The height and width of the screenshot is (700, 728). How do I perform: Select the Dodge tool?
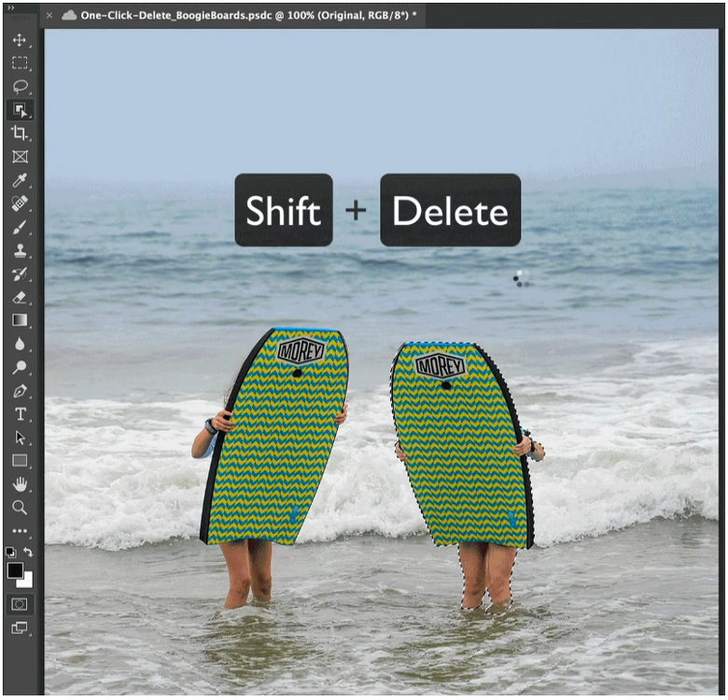pyautogui.click(x=20, y=367)
